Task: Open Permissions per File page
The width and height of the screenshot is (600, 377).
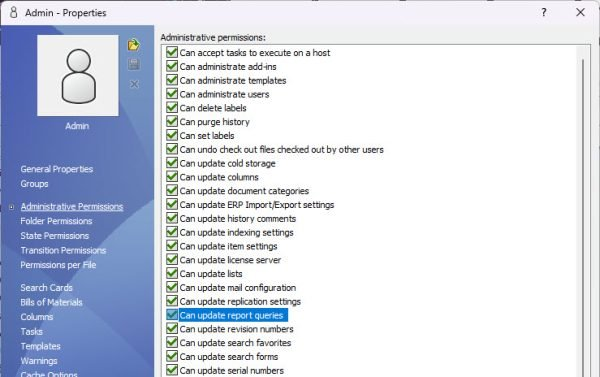Action: pos(58,265)
